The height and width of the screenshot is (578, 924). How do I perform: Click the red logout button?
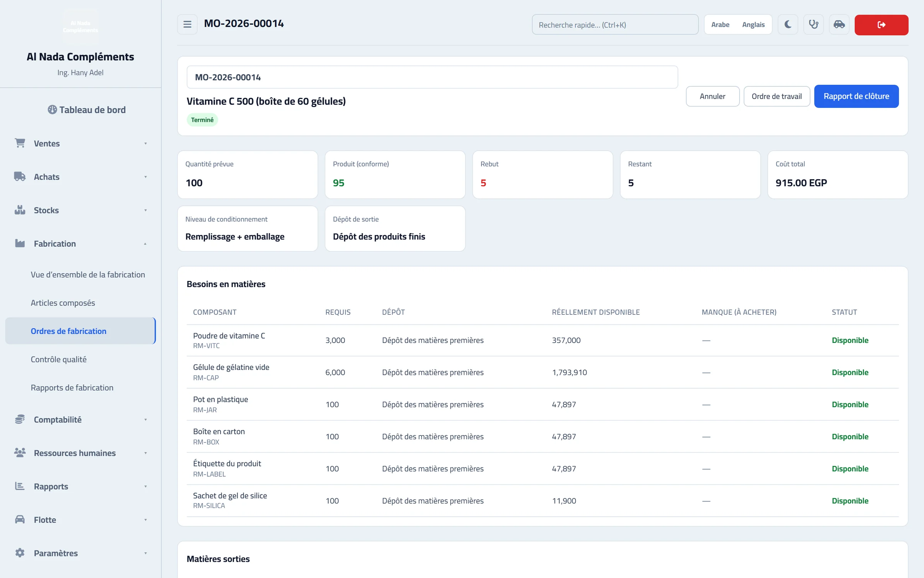[x=881, y=25]
